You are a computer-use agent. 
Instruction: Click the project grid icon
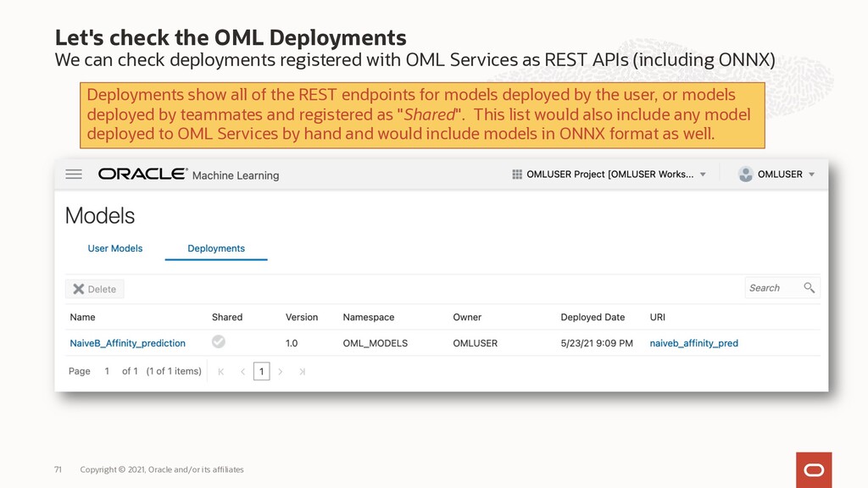click(517, 175)
